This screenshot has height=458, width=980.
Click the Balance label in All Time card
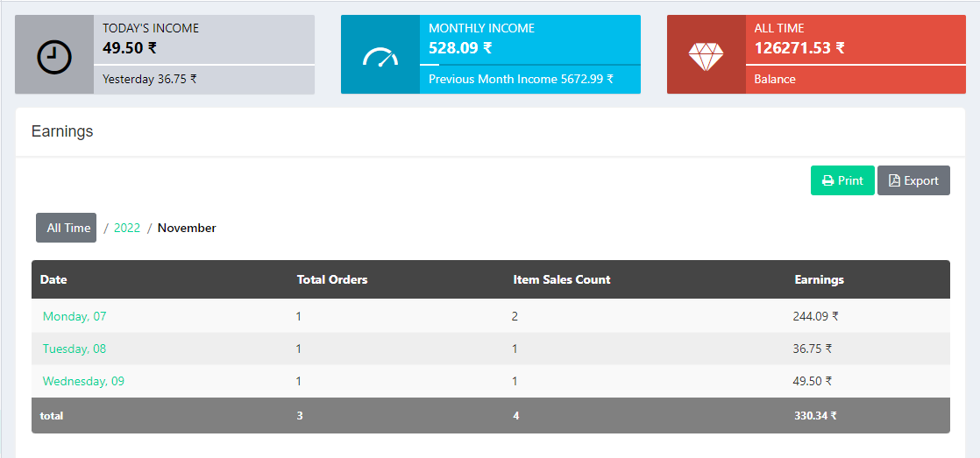[775, 79]
